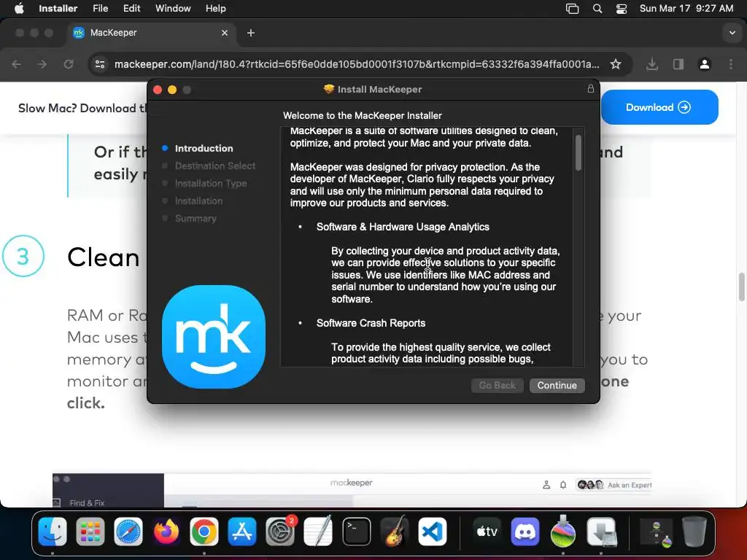Close the MacKeeper browser tab
The height and width of the screenshot is (560, 747).
click(x=225, y=33)
